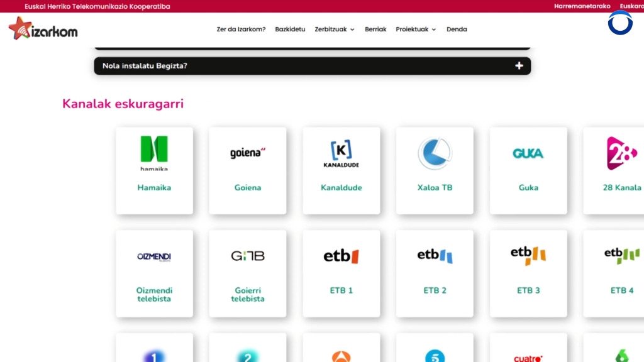Select the La 2 channel logo

click(248, 356)
